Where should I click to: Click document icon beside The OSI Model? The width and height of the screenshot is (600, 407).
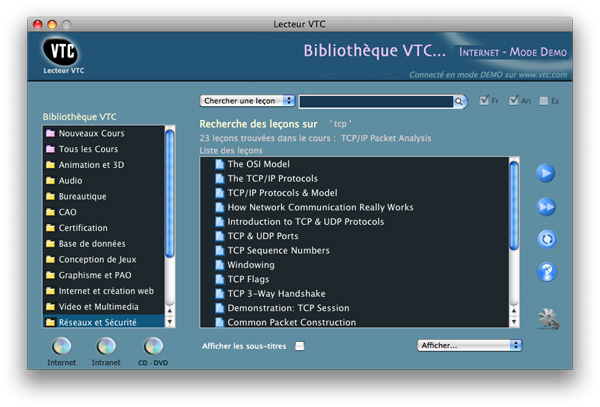[219, 164]
